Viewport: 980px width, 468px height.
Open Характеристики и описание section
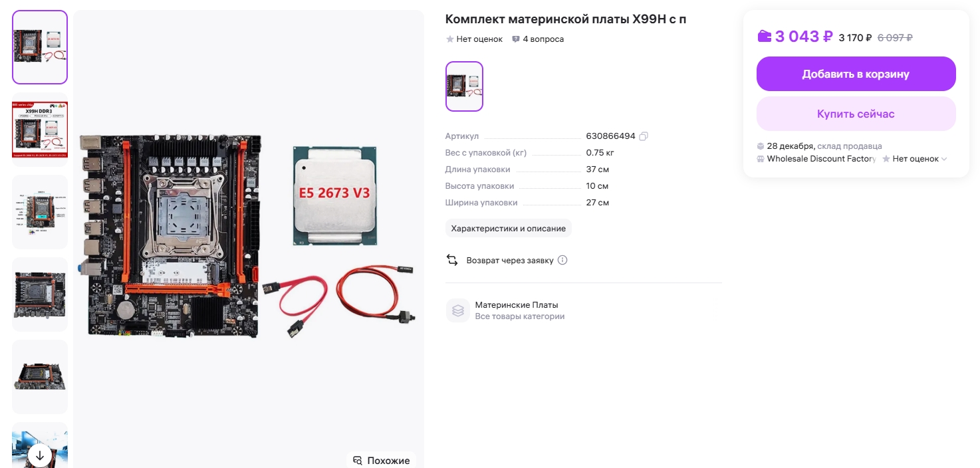pyautogui.click(x=509, y=229)
